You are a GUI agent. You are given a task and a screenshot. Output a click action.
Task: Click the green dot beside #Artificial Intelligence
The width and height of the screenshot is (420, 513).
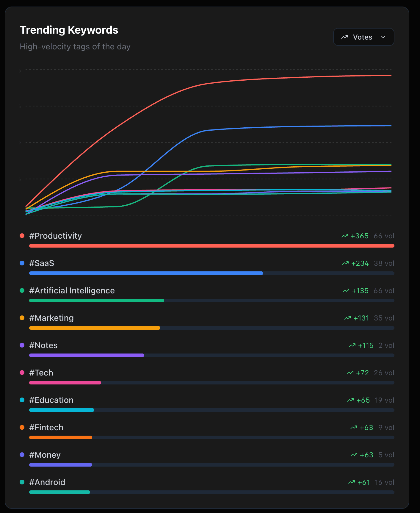pos(22,290)
